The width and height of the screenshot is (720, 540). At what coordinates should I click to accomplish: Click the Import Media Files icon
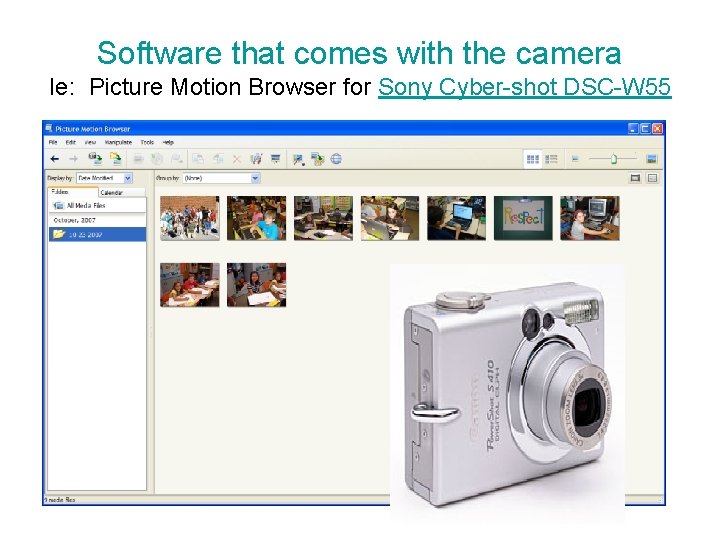click(95, 158)
